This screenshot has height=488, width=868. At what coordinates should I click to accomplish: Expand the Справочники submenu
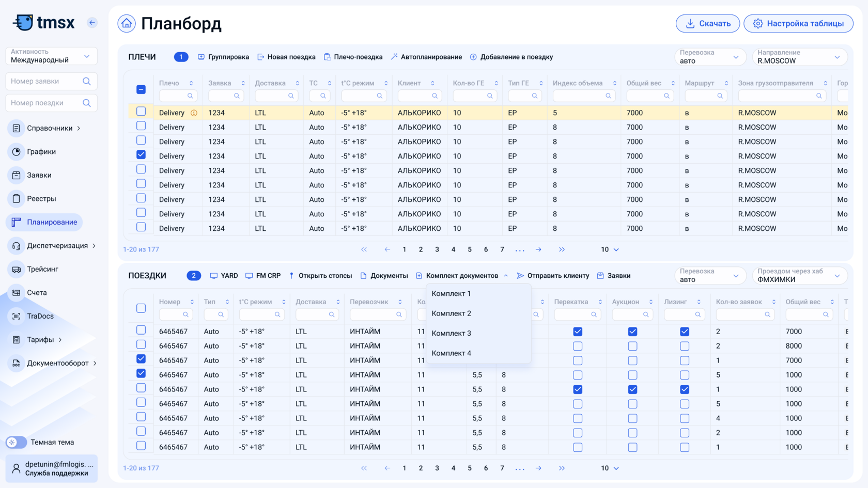tap(79, 128)
